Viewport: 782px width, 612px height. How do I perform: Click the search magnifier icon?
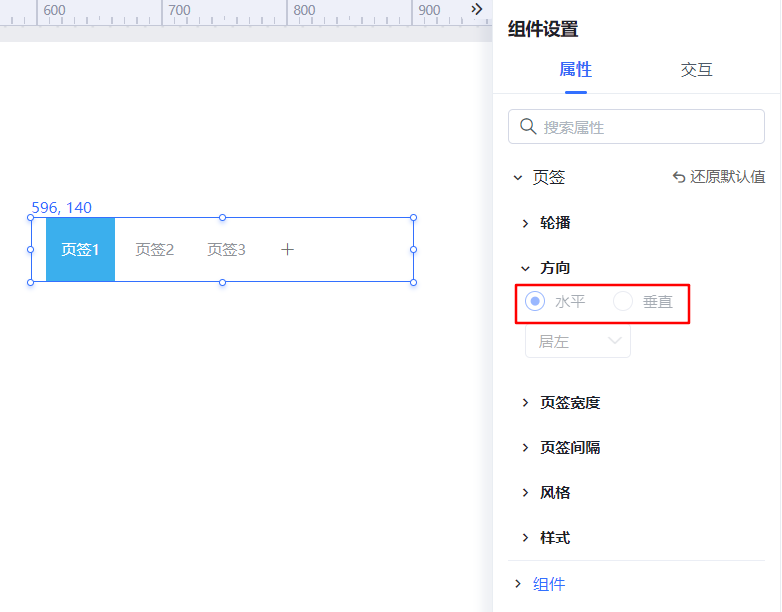tap(528, 127)
